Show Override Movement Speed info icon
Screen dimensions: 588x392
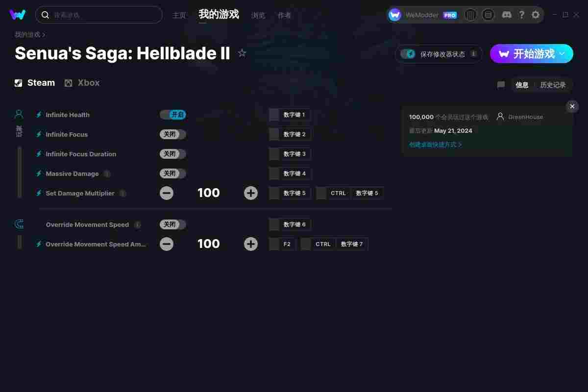[x=137, y=224]
